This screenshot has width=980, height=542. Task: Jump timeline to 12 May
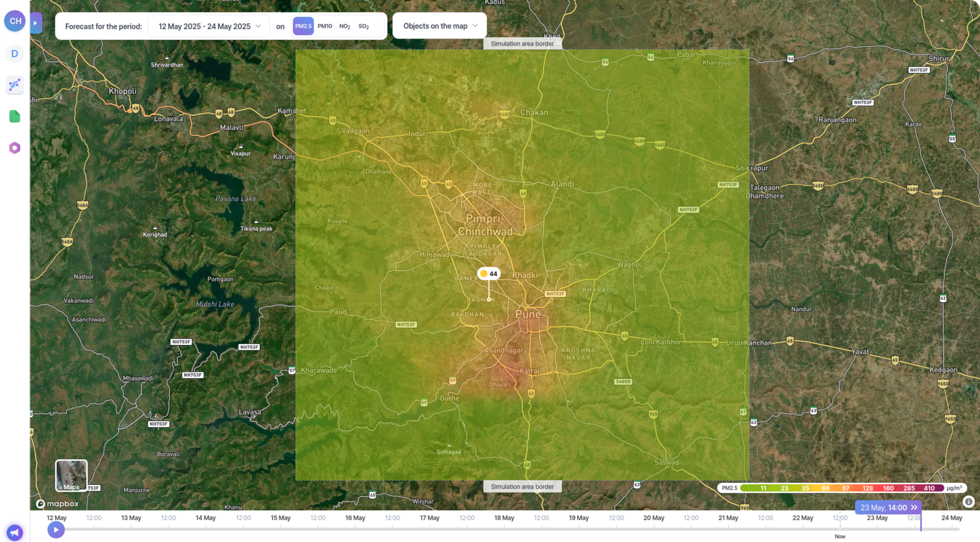[57, 518]
